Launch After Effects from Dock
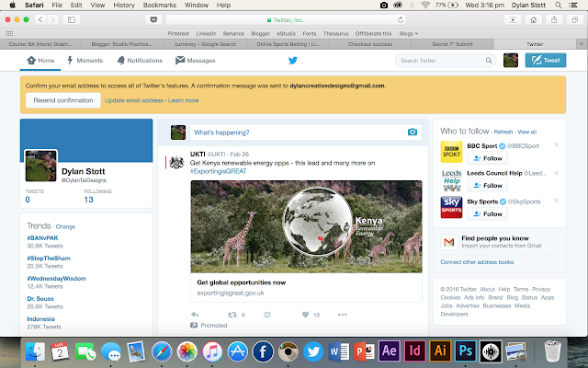Screen dimensions: 588x368 390,351
